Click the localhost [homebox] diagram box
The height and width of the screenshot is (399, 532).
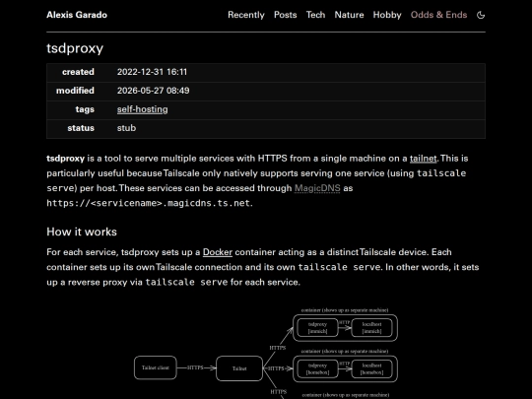[x=371, y=369]
